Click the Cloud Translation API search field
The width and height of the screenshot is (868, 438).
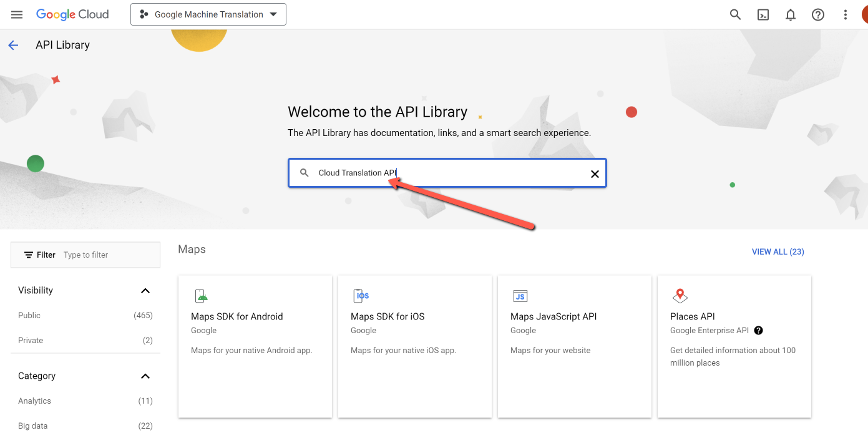click(x=447, y=173)
